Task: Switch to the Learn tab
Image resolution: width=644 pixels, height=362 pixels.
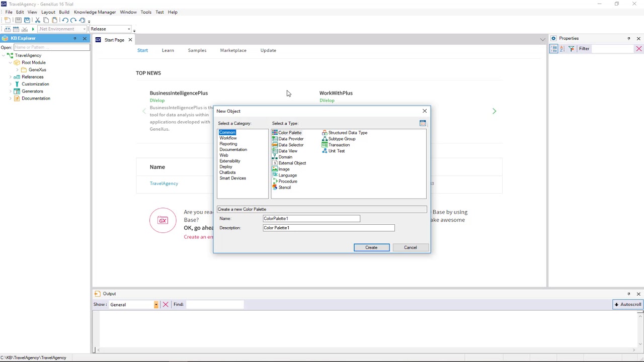Action: pos(168,50)
